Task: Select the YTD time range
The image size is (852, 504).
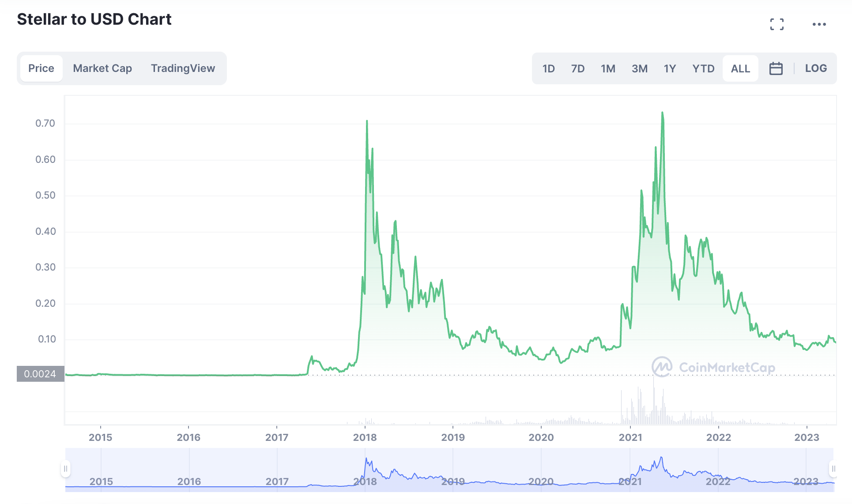Action: (x=703, y=68)
